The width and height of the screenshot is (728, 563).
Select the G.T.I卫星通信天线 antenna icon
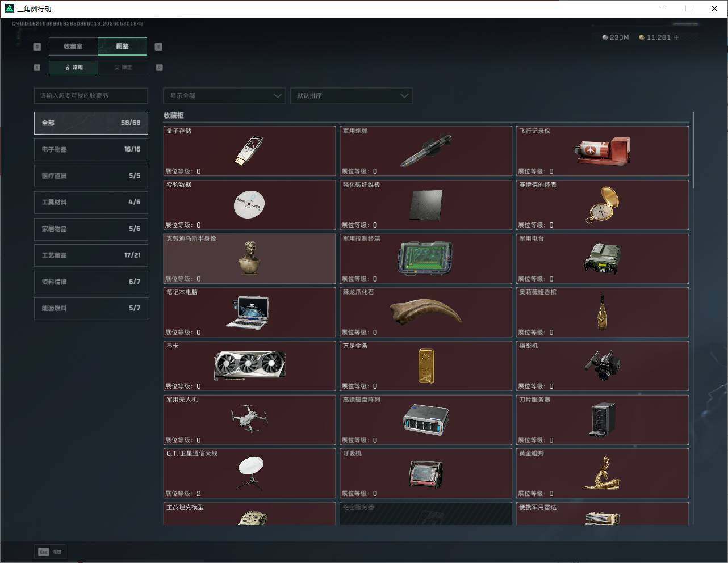250,473
